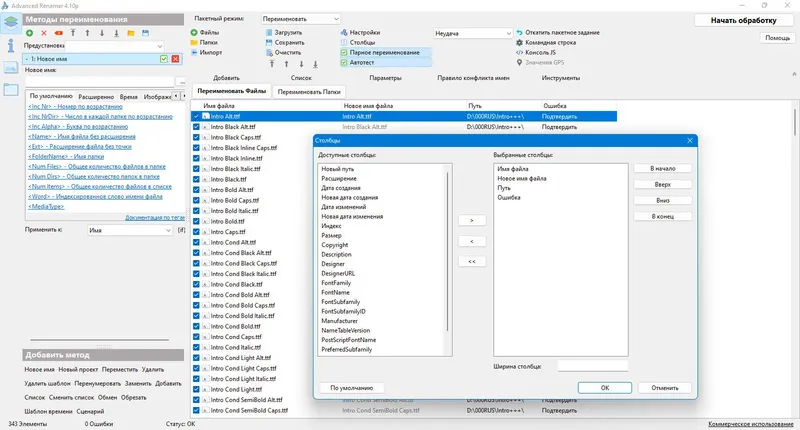Add folders with the 'Папки' button
The image size is (800, 430).
(x=204, y=42)
